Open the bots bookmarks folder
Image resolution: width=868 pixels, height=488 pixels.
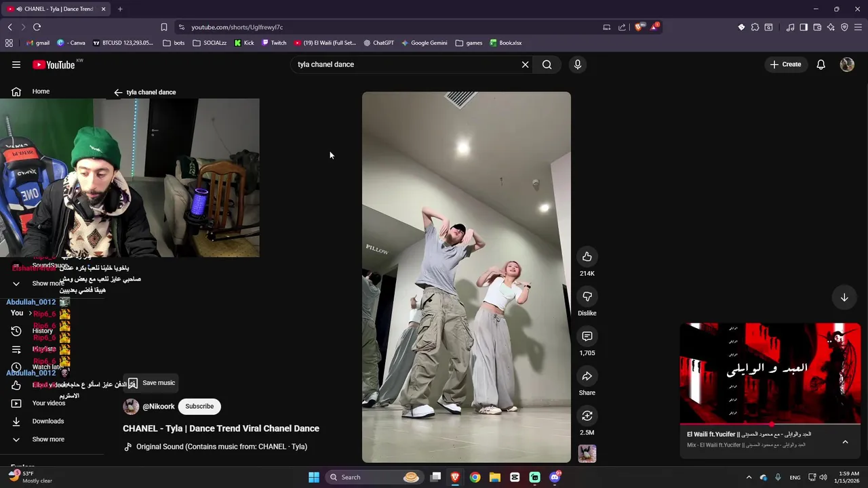tap(174, 43)
